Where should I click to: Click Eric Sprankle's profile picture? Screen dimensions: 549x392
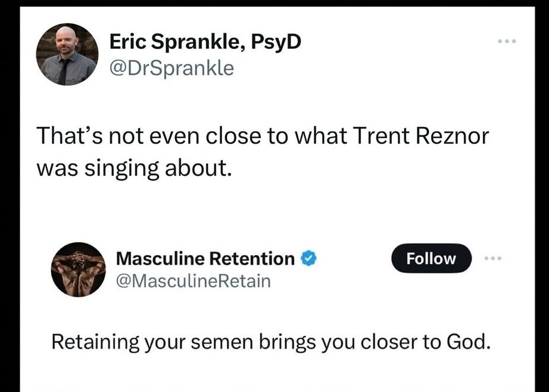(x=67, y=55)
